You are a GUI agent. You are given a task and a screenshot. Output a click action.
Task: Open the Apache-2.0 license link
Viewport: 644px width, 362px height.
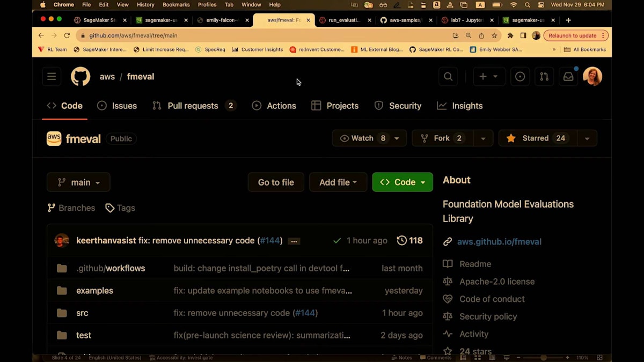click(497, 282)
